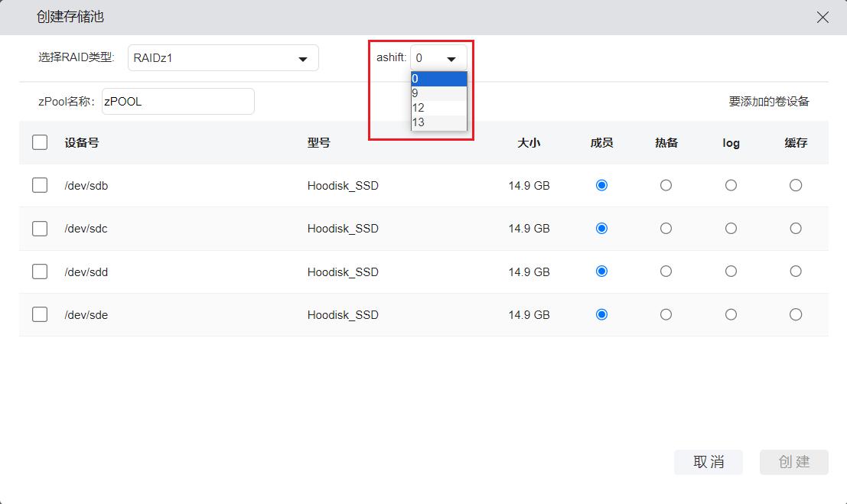This screenshot has height=504, width=847.
Task: Check the /dev/sdc device checkbox
Action: (x=40, y=228)
